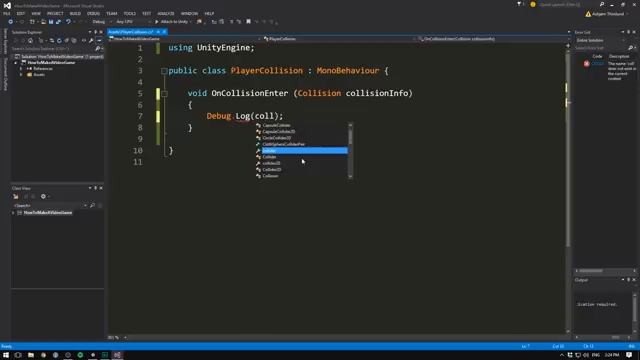
Task: Click the autocomplete list scrollbar down arrow
Action: click(x=350, y=176)
